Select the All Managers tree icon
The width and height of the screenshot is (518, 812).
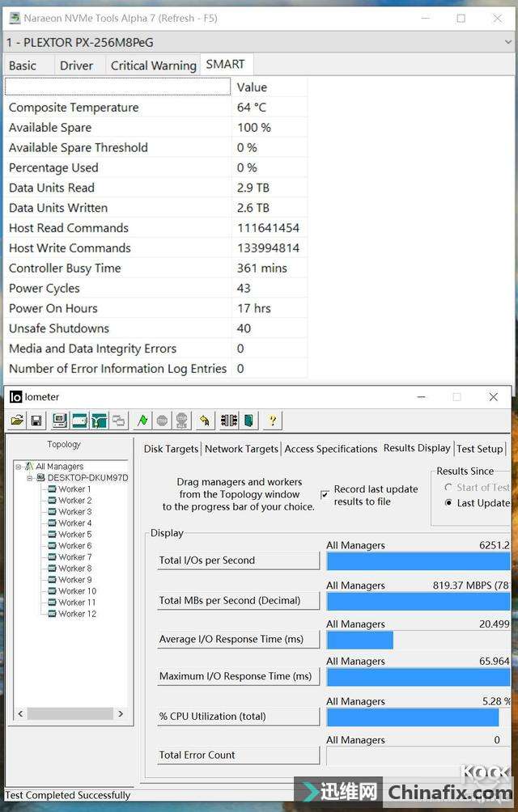(x=29, y=466)
